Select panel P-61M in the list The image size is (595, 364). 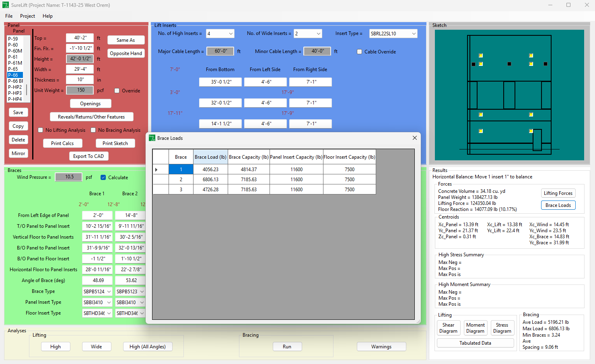click(15, 63)
